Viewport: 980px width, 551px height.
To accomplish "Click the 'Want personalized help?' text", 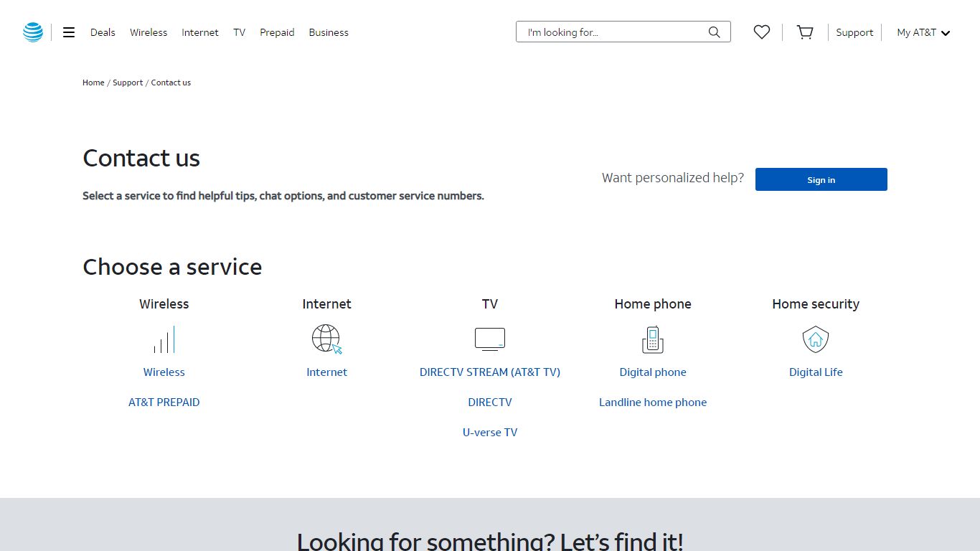I will click(673, 178).
